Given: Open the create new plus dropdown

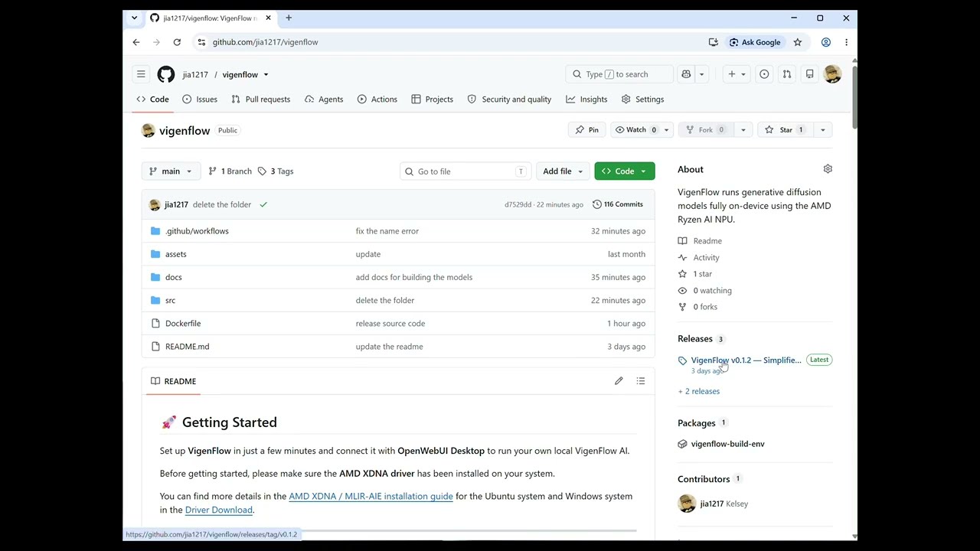Looking at the screenshot, I should 737,74.
